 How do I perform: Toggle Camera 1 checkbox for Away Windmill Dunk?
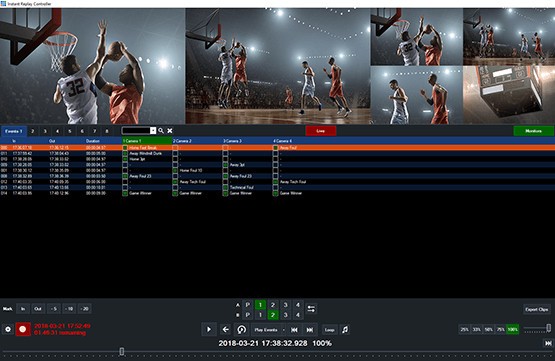125,154
